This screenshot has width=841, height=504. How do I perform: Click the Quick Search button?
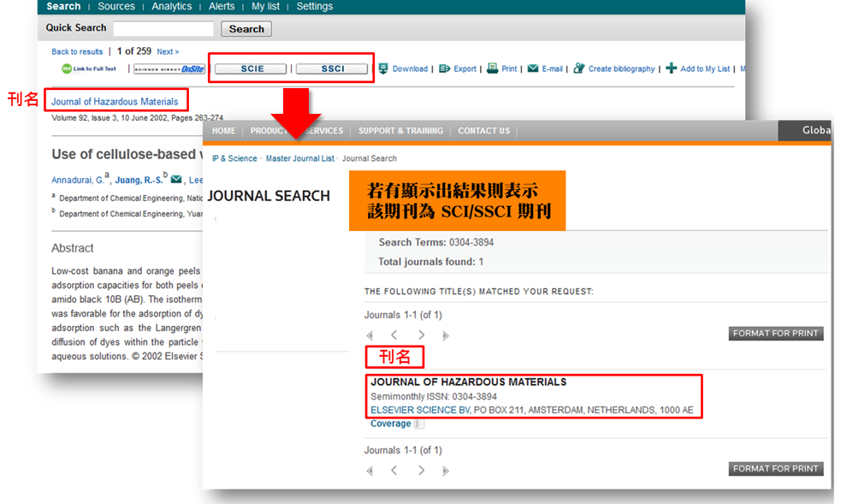tap(246, 29)
